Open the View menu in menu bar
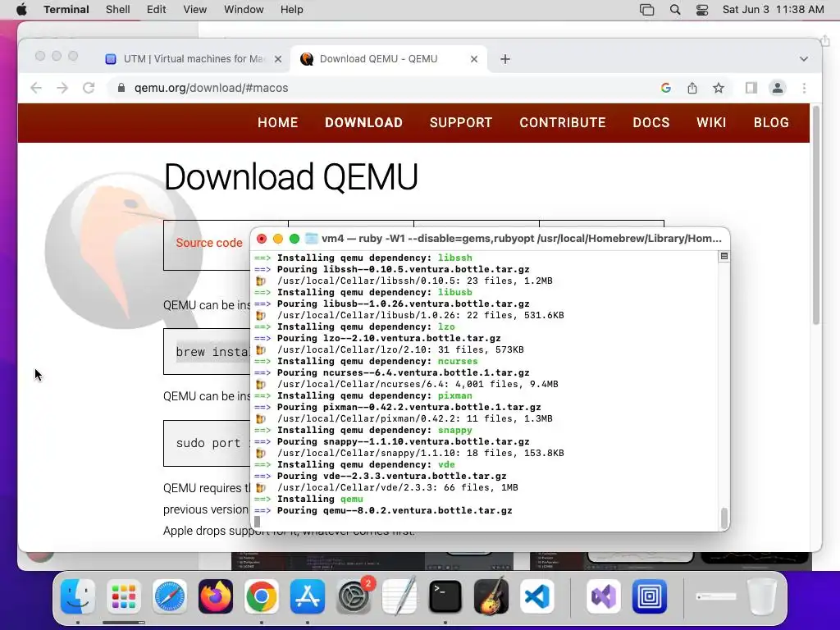This screenshot has width=840, height=630. (x=195, y=10)
